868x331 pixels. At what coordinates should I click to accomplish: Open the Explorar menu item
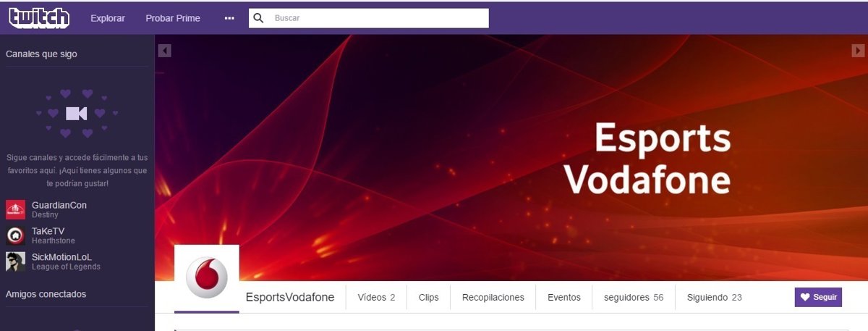point(108,18)
